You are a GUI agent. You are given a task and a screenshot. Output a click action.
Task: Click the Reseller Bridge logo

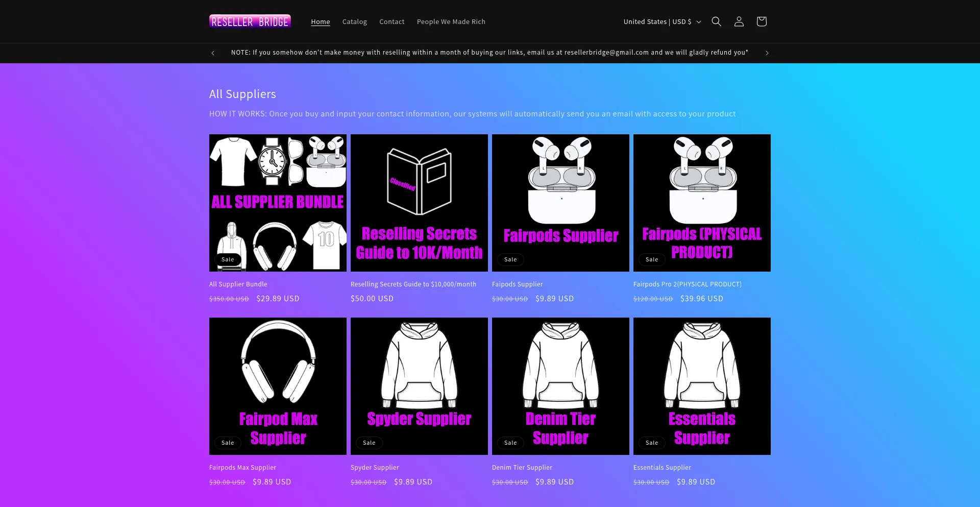250,21
